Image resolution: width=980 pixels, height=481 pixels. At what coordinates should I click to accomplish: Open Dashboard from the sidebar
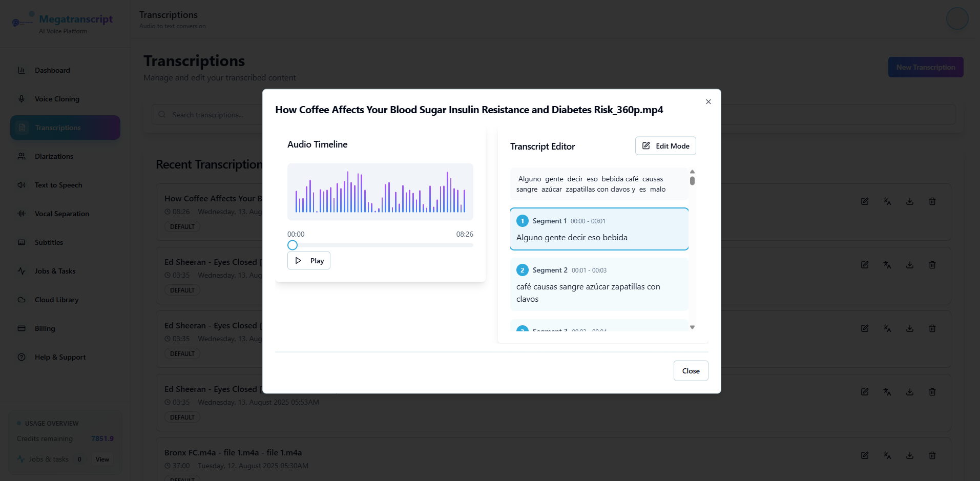(52, 70)
